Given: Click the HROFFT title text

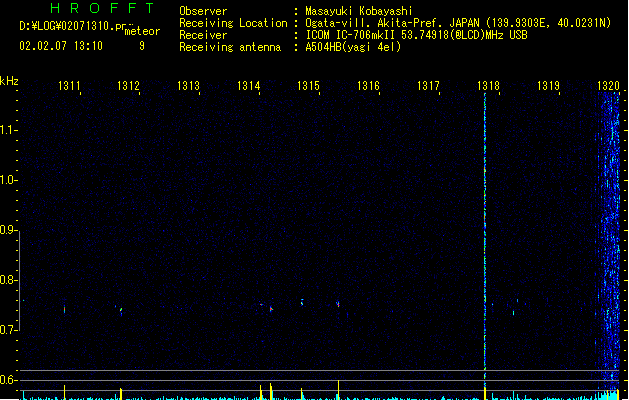Looking at the screenshot, I should [102, 8].
